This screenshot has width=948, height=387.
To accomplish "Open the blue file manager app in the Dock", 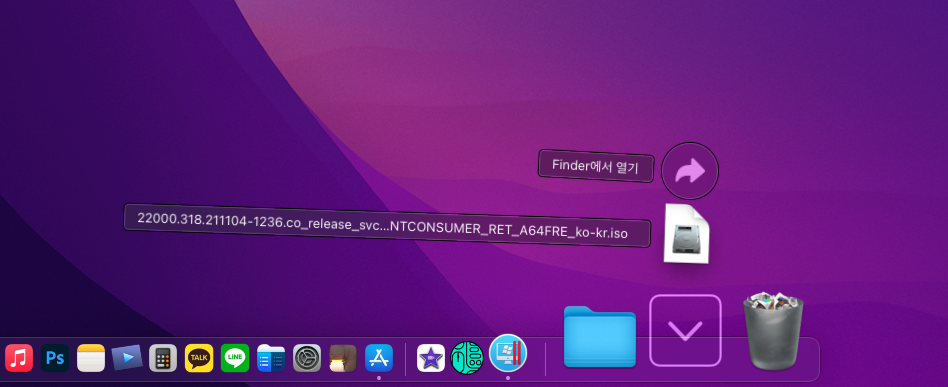I will tap(271, 358).
